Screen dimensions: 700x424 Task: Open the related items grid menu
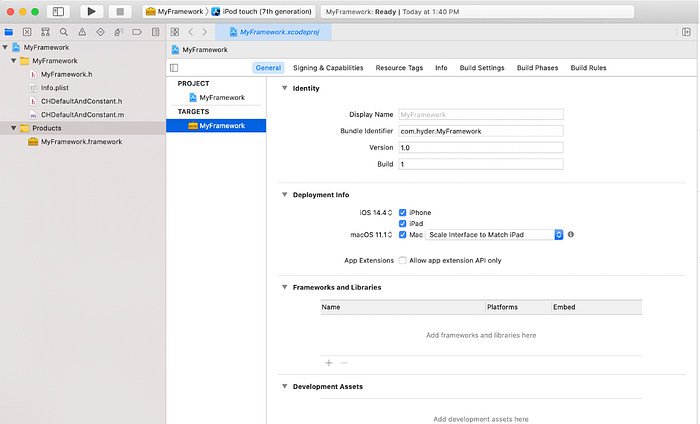(x=175, y=32)
